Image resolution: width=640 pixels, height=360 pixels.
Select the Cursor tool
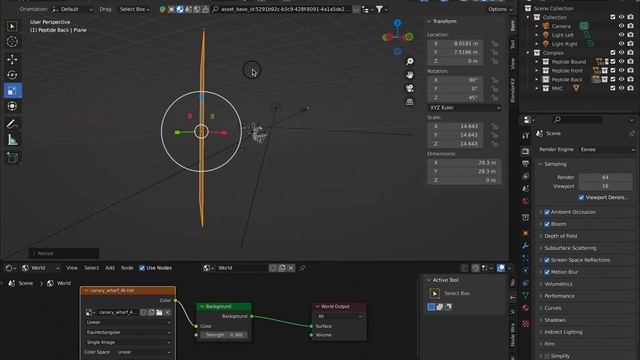point(12,42)
